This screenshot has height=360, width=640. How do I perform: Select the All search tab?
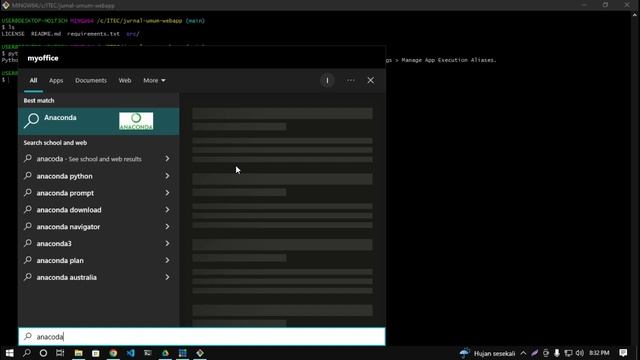(33, 81)
